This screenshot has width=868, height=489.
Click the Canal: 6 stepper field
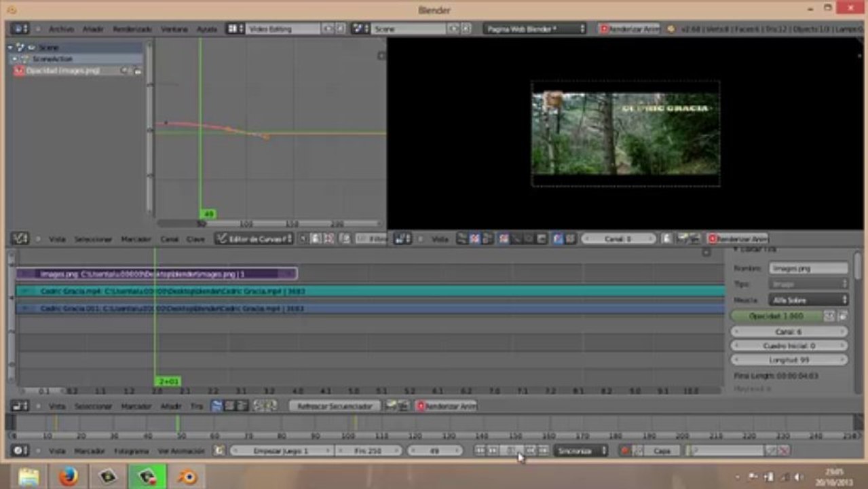(x=789, y=332)
